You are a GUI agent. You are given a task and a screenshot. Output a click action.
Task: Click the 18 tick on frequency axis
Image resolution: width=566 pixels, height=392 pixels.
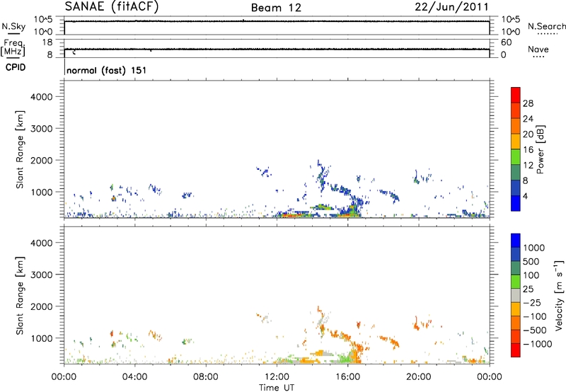tap(47, 42)
